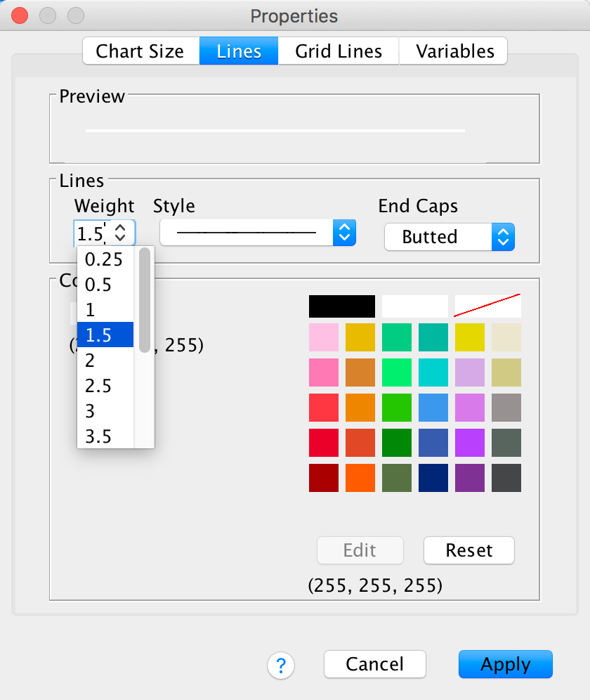590x700 pixels.
Task: Pick the black color swatch
Action: click(341, 306)
